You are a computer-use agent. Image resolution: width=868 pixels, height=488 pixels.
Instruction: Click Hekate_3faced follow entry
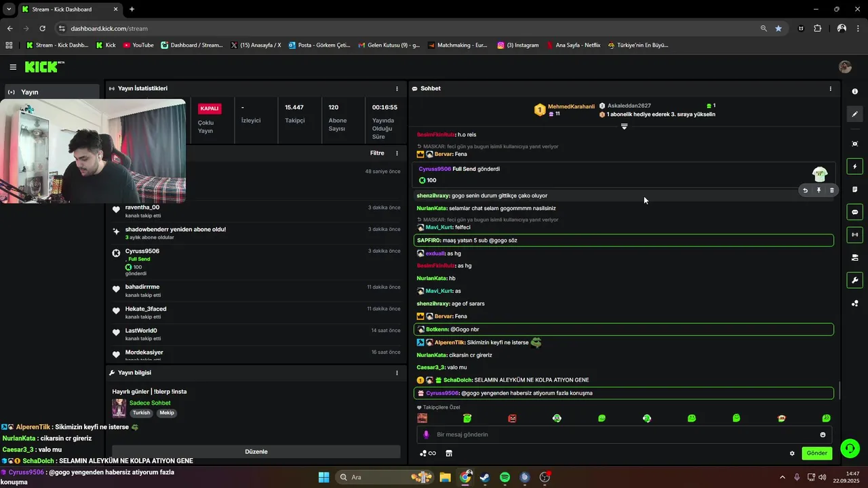pos(256,312)
